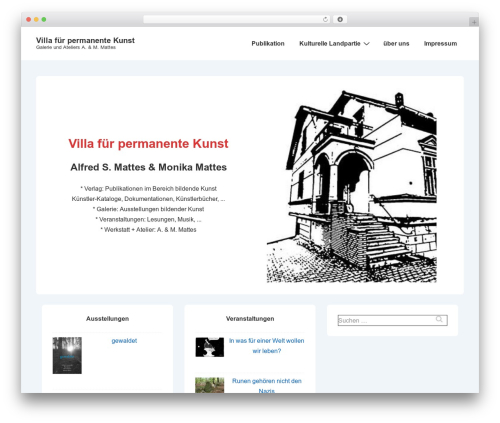Open the gewaldet exhibition link
The width and height of the screenshot is (500, 423).
[124, 341]
